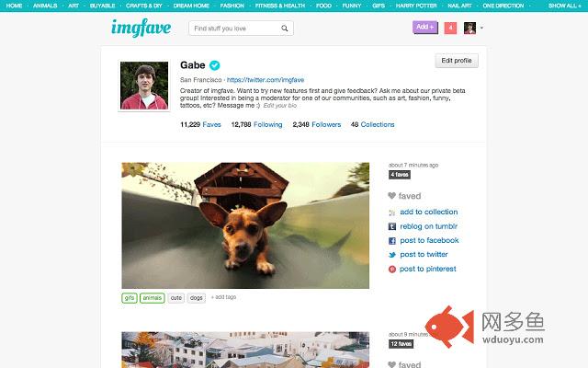Toggle the gifs tag under dog image

[130, 298]
